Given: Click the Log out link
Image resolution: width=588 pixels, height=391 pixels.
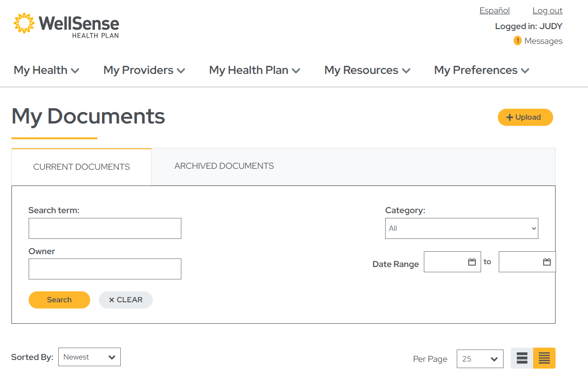Looking at the screenshot, I should coord(547,10).
